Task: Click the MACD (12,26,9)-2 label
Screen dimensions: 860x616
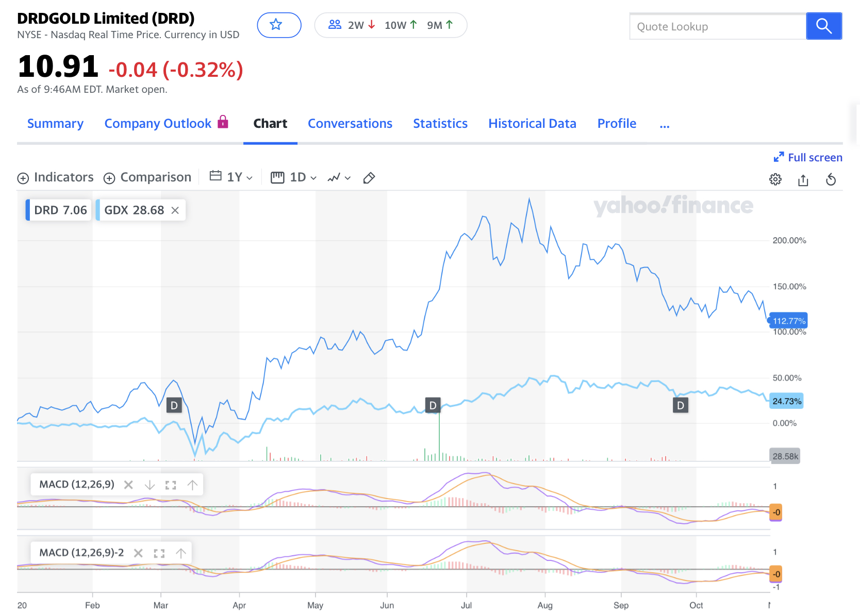Action: click(x=81, y=553)
